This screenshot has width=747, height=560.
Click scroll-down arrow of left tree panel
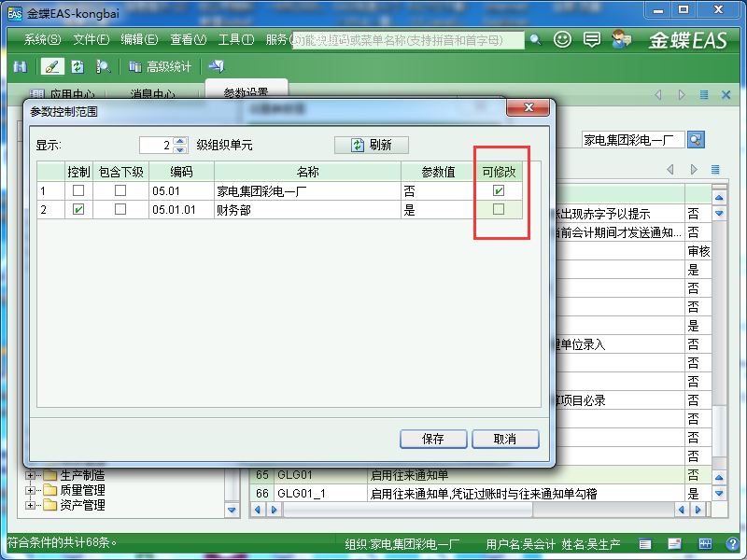pos(232,510)
